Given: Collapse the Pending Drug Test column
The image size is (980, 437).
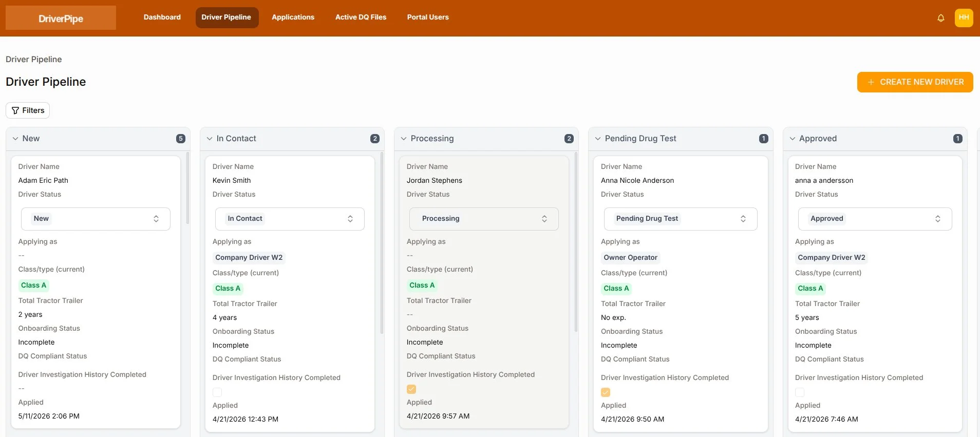Looking at the screenshot, I should (598, 139).
